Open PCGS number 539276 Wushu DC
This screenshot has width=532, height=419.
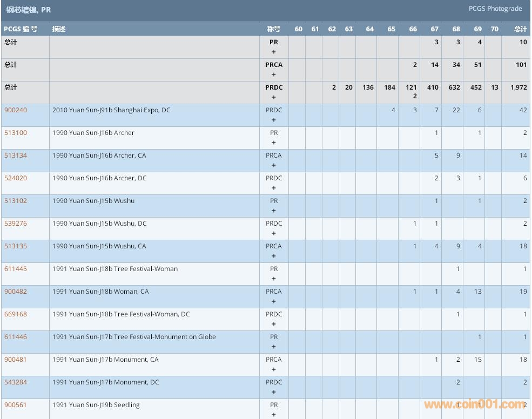point(16,224)
